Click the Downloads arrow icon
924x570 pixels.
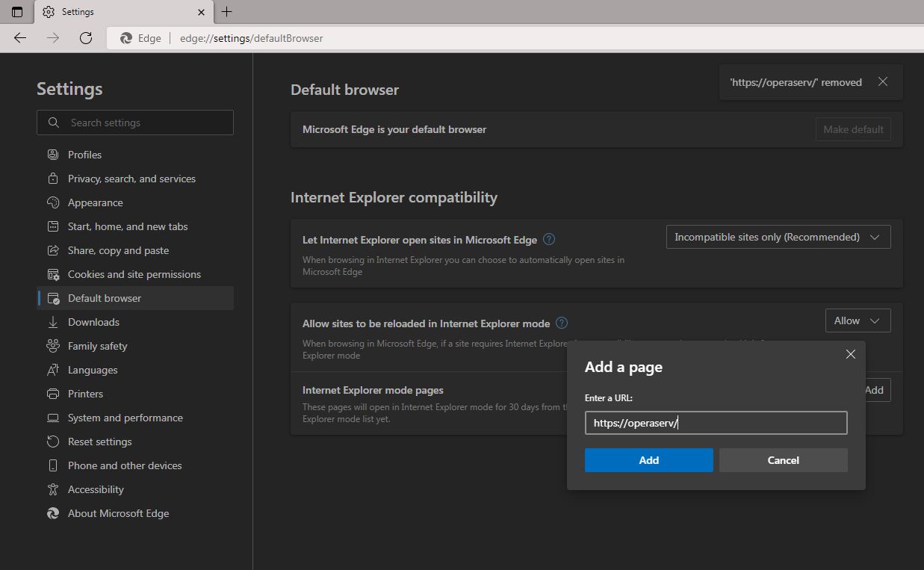point(53,322)
